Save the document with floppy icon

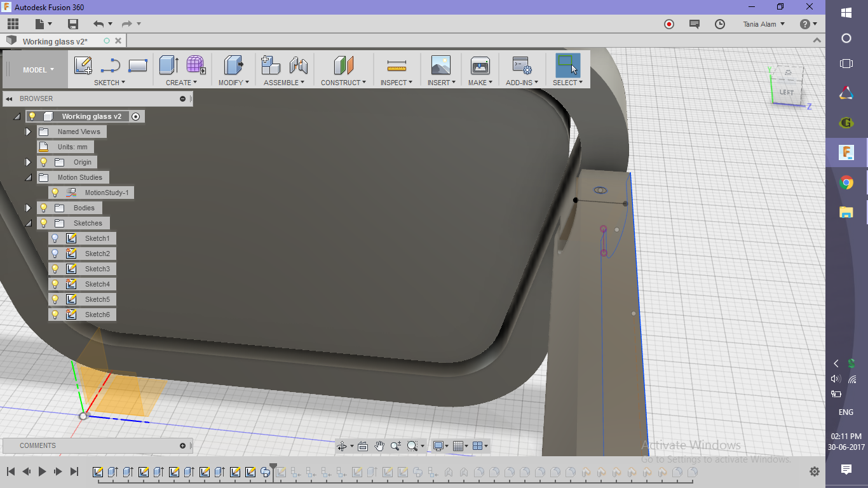pos(73,24)
